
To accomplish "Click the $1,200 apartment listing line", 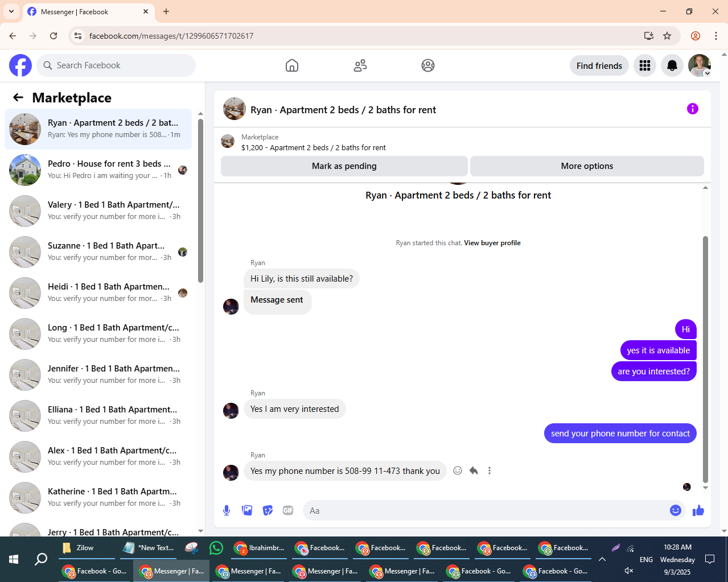I will click(314, 147).
